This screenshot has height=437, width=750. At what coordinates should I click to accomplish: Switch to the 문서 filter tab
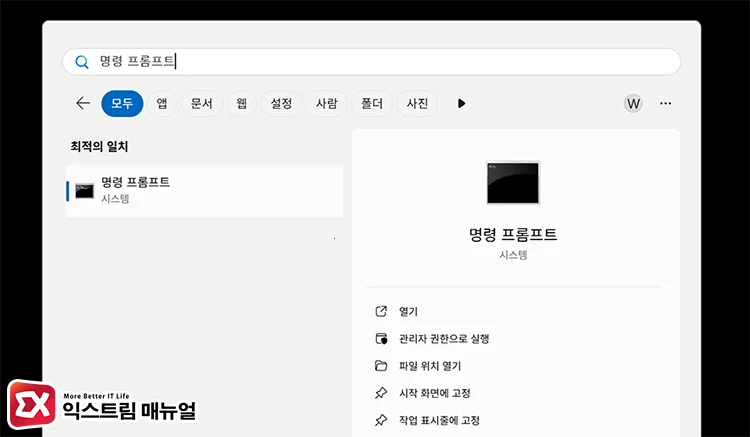coord(201,103)
